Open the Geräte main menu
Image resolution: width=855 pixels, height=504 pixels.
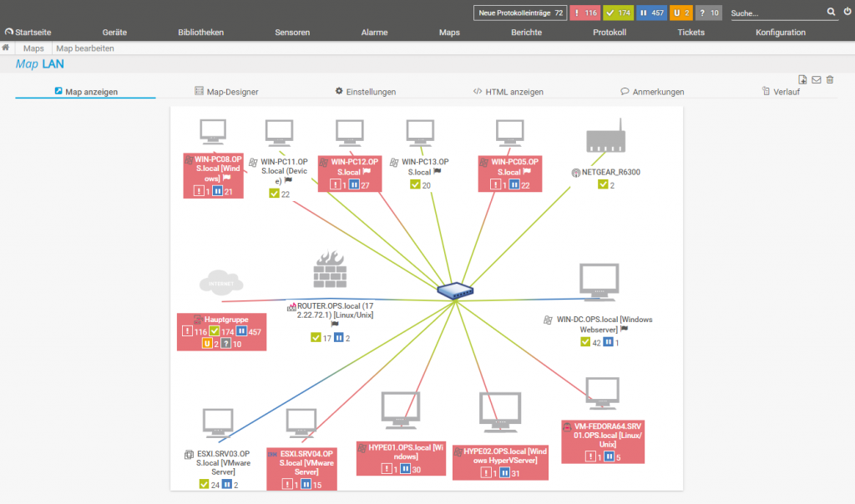114,33
